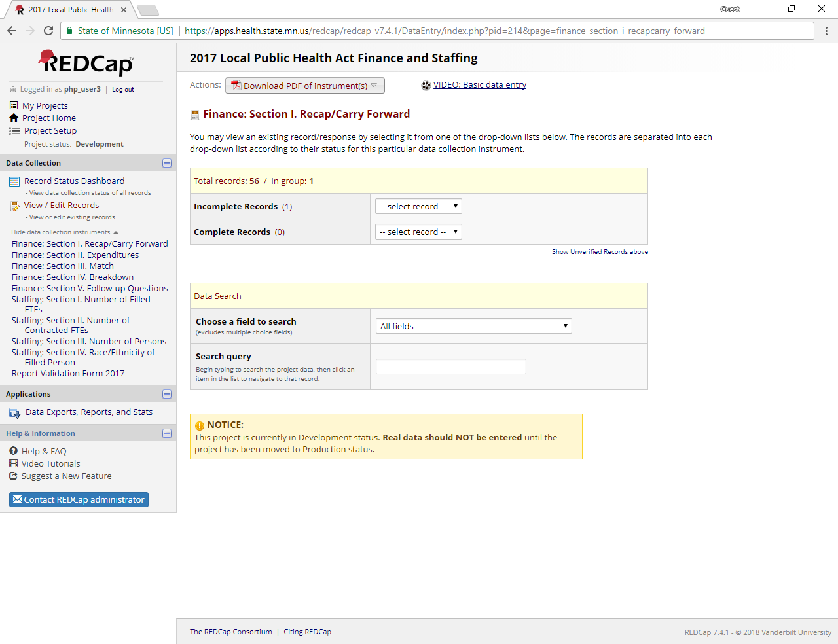Image resolution: width=838 pixels, height=644 pixels.
Task: Click the envelope icon on Contact button
Action: pyautogui.click(x=18, y=499)
